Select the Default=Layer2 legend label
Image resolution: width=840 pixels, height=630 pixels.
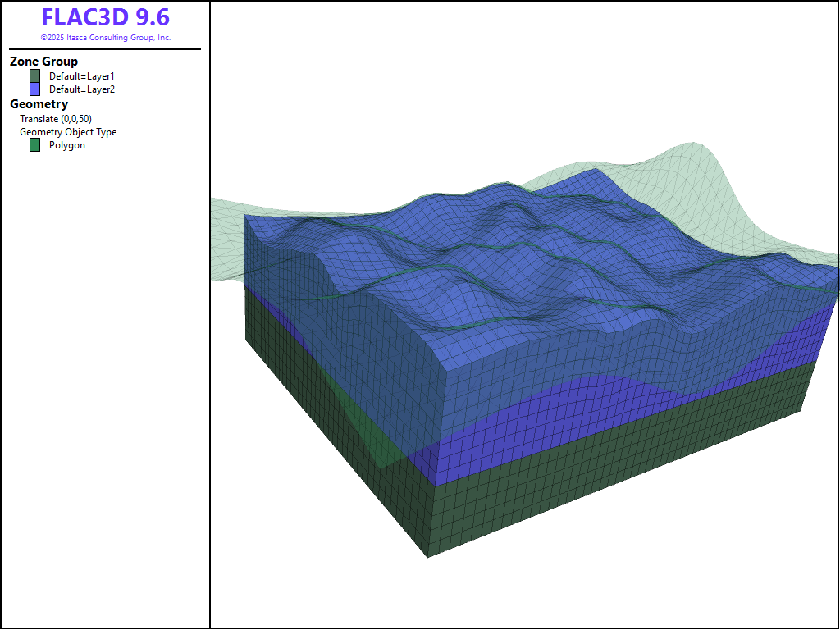pyautogui.click(x=81, y=89)
